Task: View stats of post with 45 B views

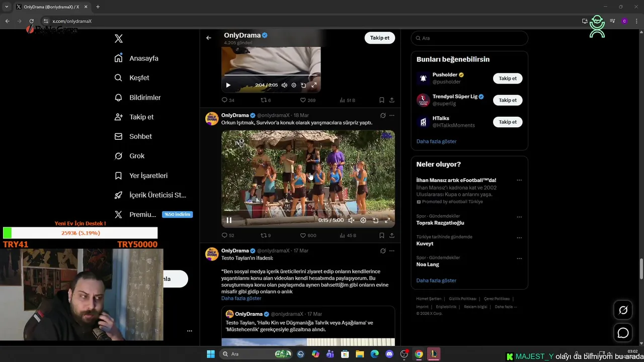Action: coord(348,235)
